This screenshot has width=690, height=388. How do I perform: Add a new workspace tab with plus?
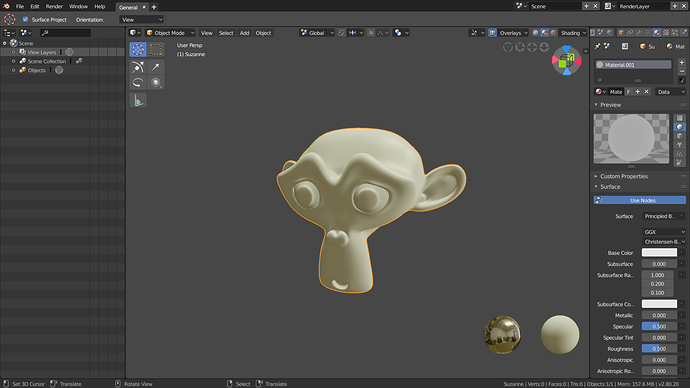(x=154, y=7)
